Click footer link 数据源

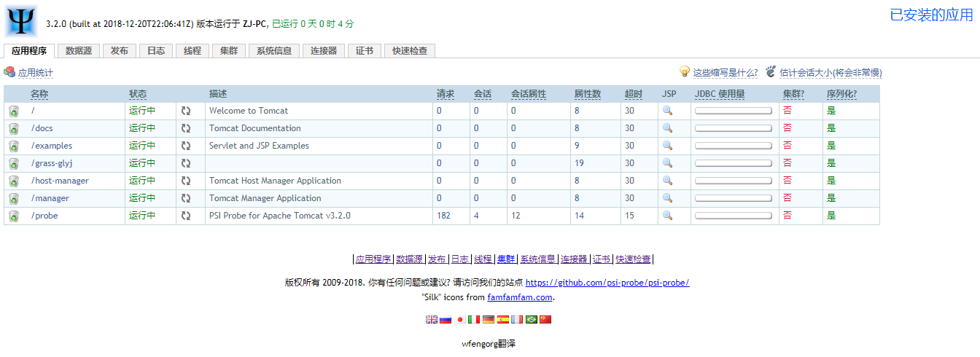click(x=410, y=259)
